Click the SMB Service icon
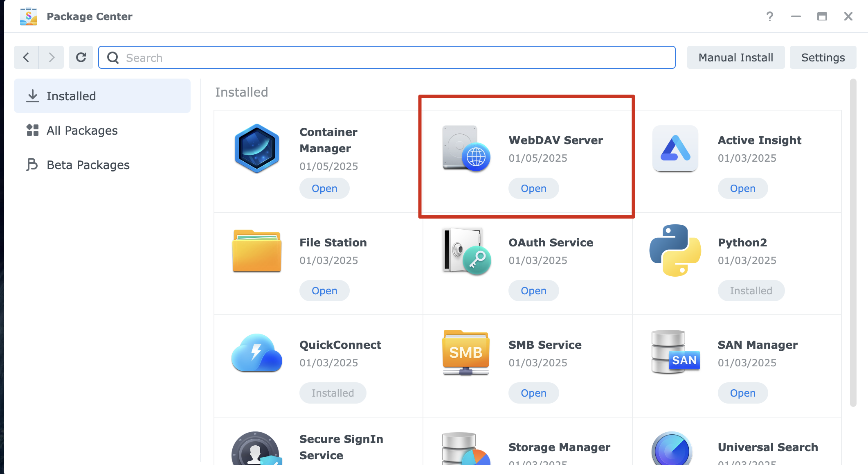The width and height of the screenshot is (868, 474). point(466,353)
